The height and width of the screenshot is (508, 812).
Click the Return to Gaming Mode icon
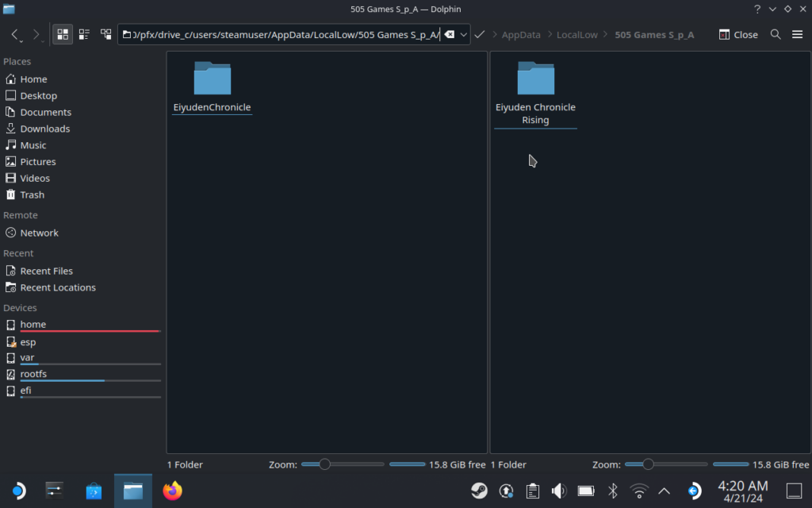(x=694, y=491)
